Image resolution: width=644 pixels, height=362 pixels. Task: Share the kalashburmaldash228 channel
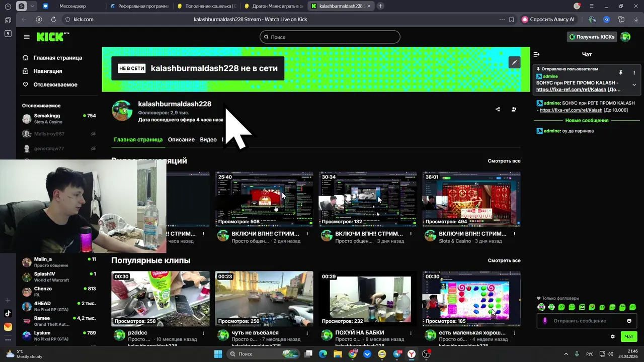coord(498,109)
